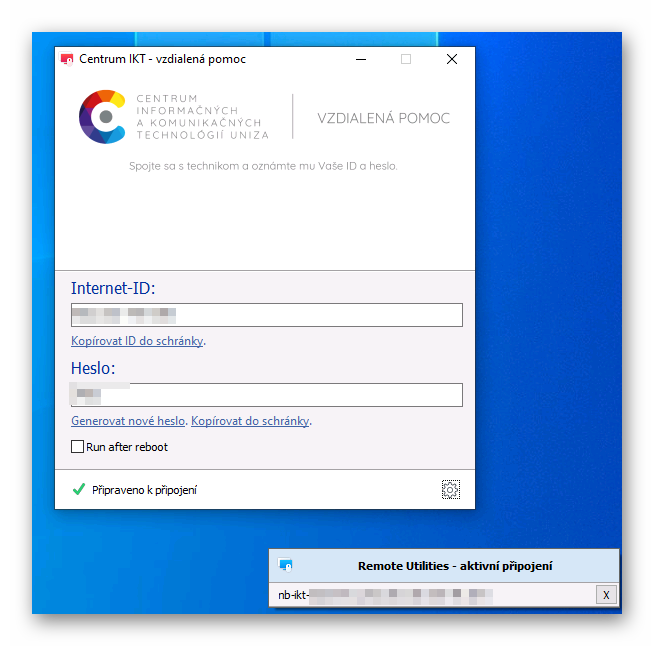Image resolution: width=654 pixels, height=646 pixels.
Task: Click the Internet-ID input field
Action: point(266,315)
